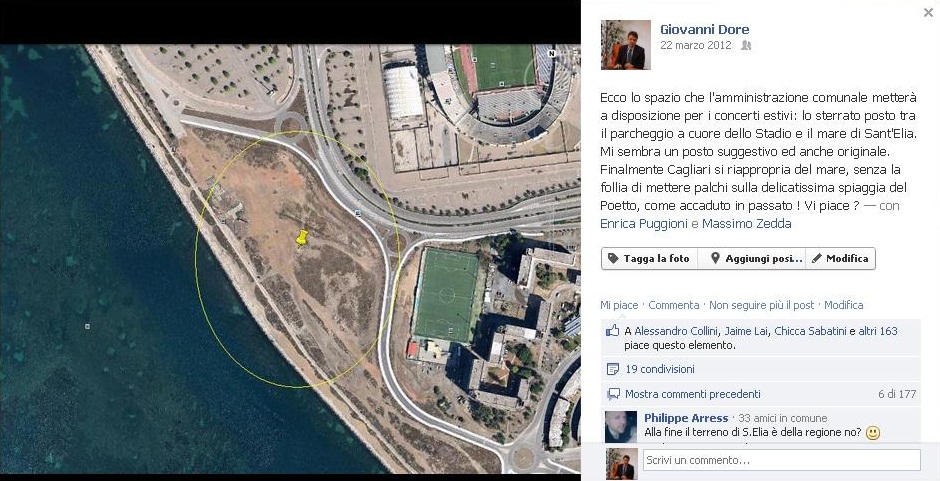Open 19 condivisioni shares list
The height and width of the screenshot is (481, 940).
coord(660,369)
